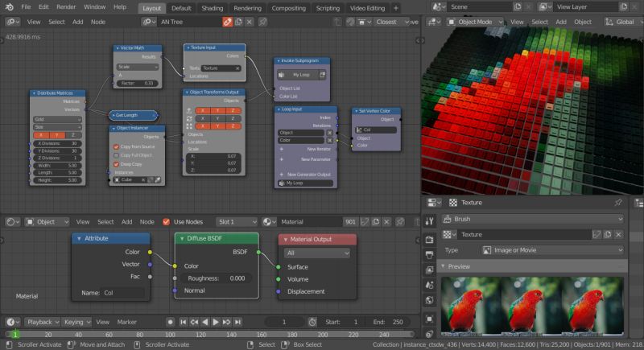Open the Playback dropdown
The image size is (644, 350).
[x=43, y=322]
